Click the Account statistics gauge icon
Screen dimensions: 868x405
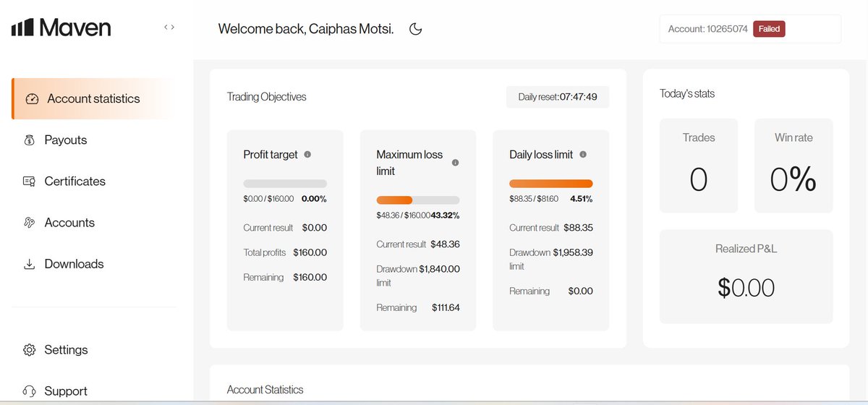[32, 99]
